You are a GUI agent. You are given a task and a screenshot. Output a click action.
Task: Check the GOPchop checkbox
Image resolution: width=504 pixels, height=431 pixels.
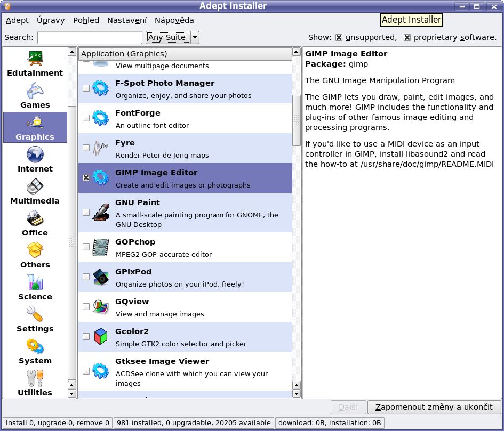86,247
